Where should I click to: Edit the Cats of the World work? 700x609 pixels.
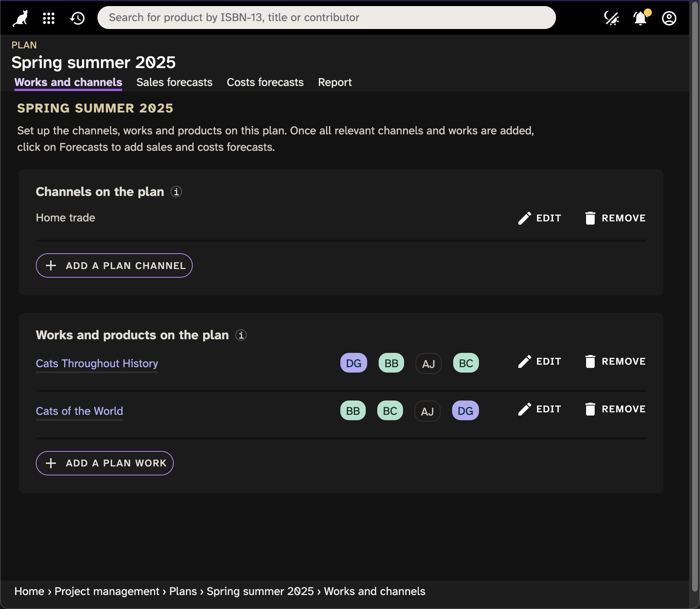point(540,409)
